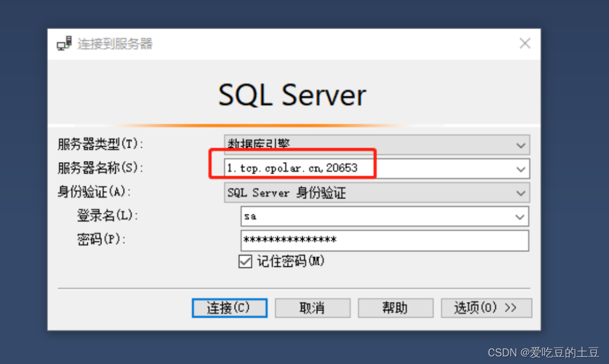Click the 密码 password field

(x=384, y=240)
